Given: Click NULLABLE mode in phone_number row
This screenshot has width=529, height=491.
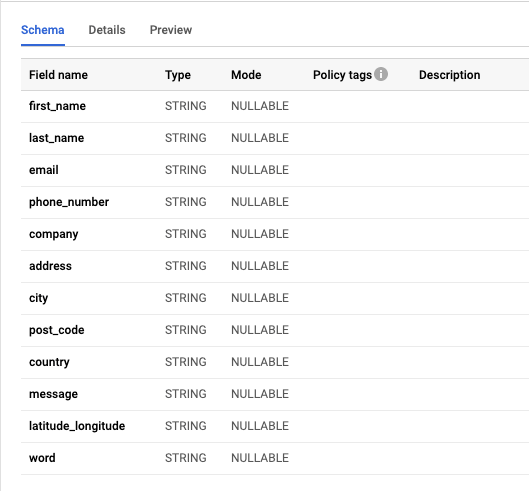Looking at the screenshot, I should point(260,202).
